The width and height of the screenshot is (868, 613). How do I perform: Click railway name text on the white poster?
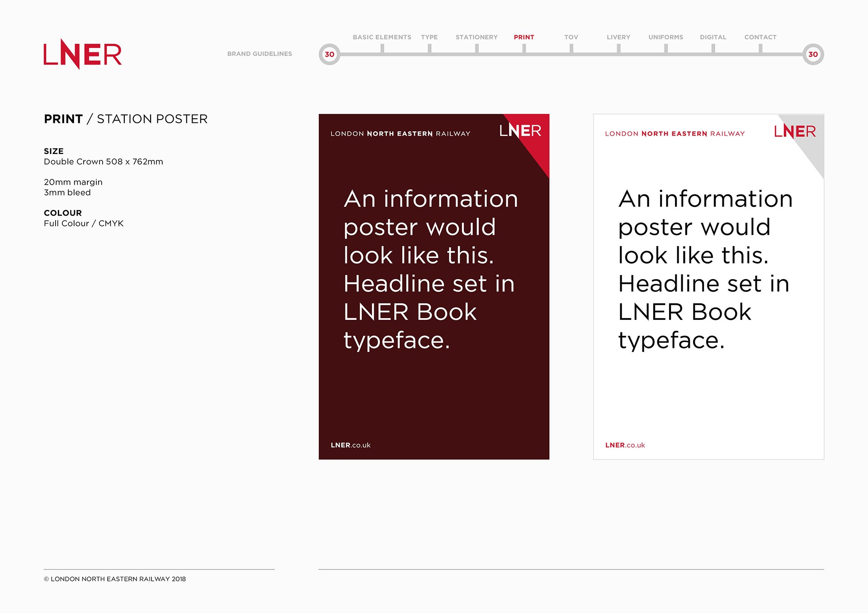[x=675, y=134]
